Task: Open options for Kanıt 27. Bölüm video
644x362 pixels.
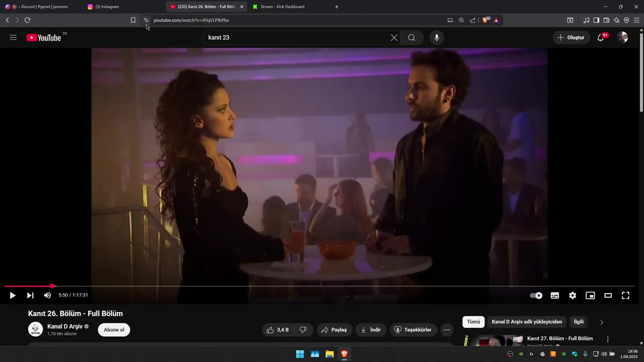Action: point(608,339)
